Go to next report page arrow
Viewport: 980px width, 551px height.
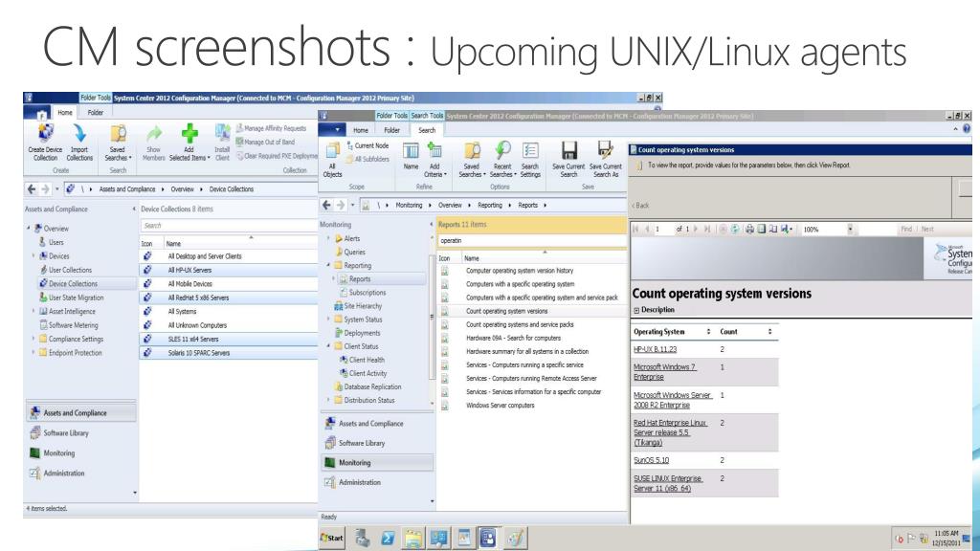point(696,230)
